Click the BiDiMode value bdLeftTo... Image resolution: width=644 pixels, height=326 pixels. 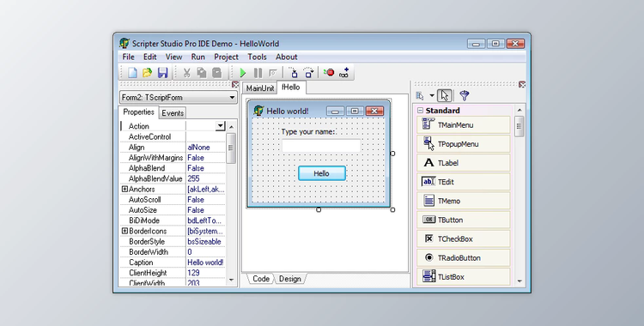point(204,220)
